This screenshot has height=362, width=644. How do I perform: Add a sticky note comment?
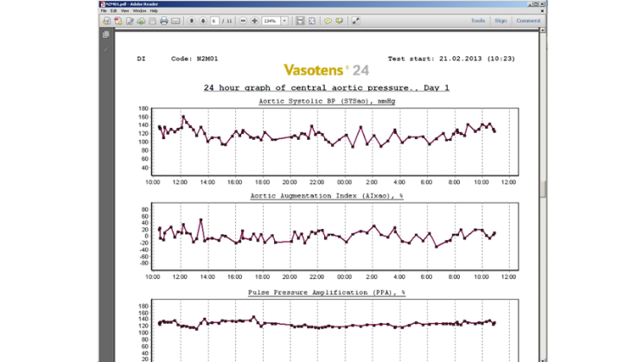328,21
